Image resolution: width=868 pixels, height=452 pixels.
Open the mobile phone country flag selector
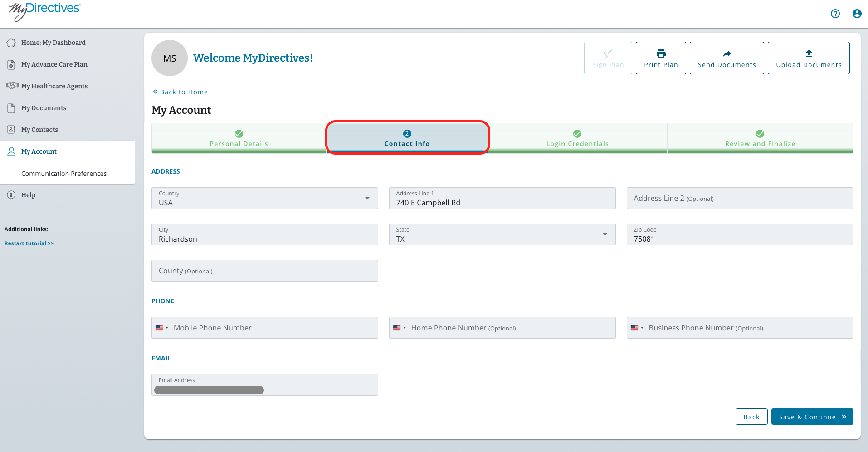tap(162, 328)
